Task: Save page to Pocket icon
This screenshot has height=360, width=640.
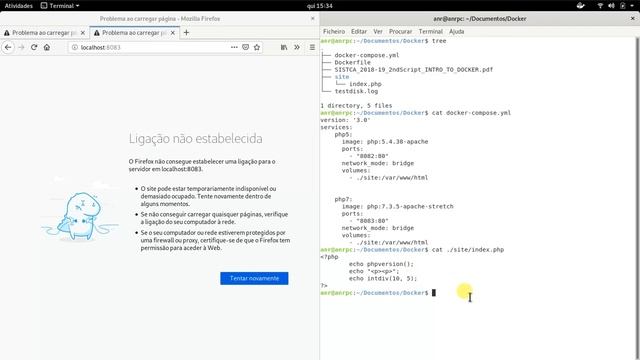Action: [245, 47]
